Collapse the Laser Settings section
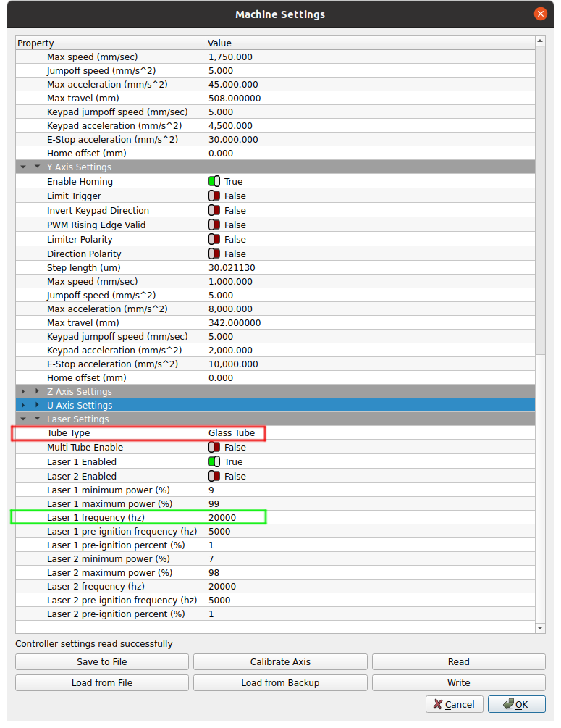 (x=38, y=419)
